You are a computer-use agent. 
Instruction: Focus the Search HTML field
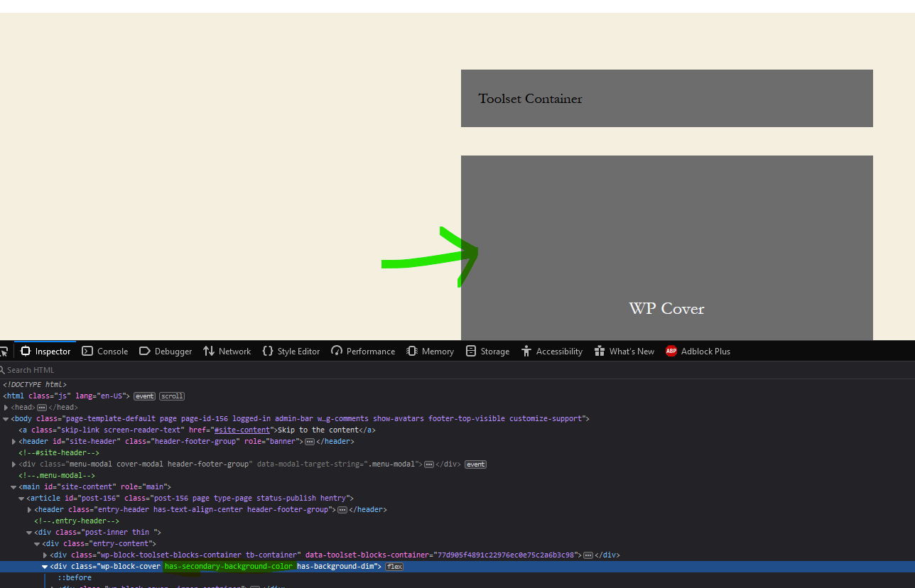click(x=457, y=370)
